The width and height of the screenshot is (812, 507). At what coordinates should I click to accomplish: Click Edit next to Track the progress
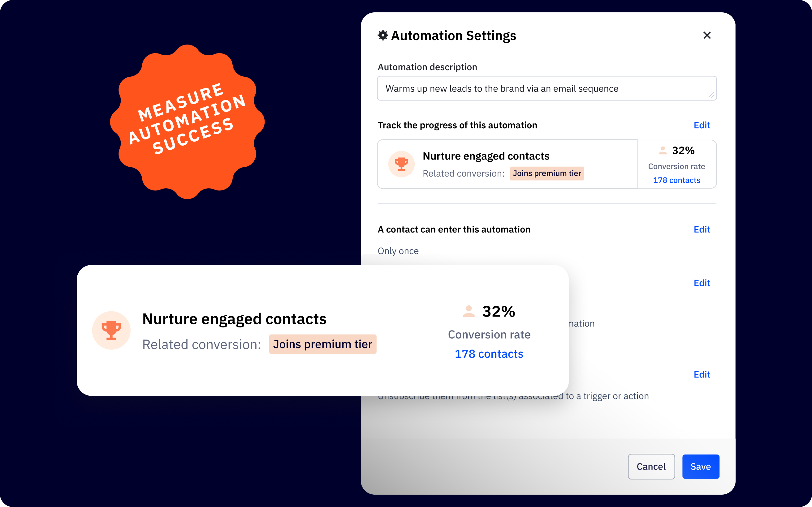[x=702, y=125]
